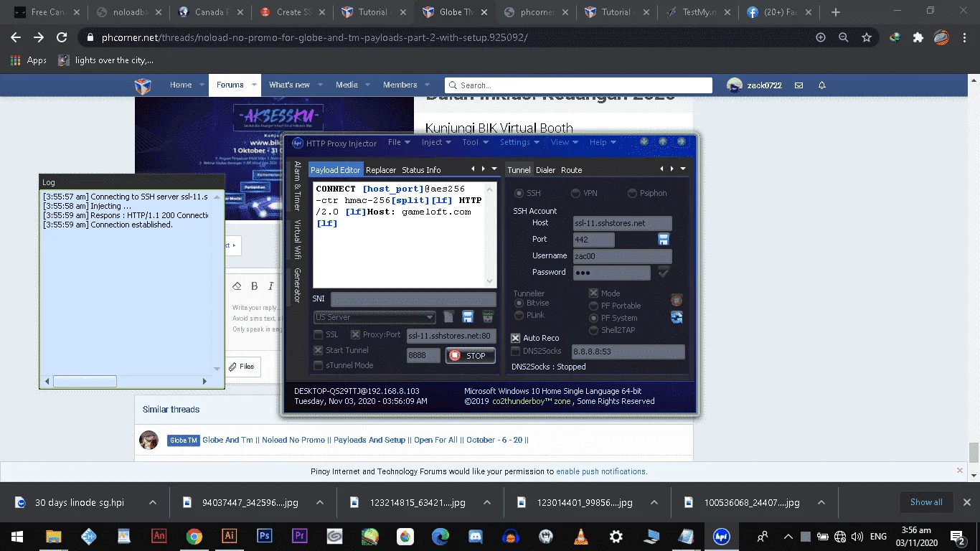The height and width of the screenshot is (551, 980).
Task: Enable the sTunnel Mode checkbox
Action: (319, 366)
